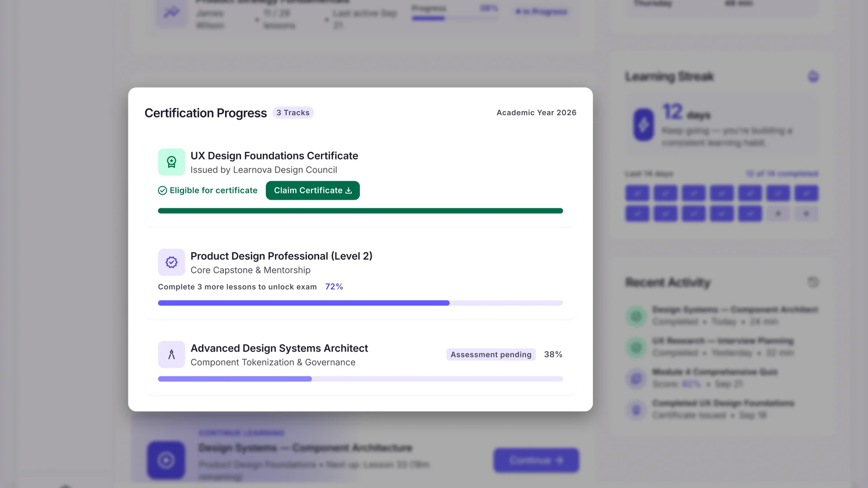868x488 pixels.
Task: Click the play icon in the Continue Learning banner
Action: click(x=166, y=460)
